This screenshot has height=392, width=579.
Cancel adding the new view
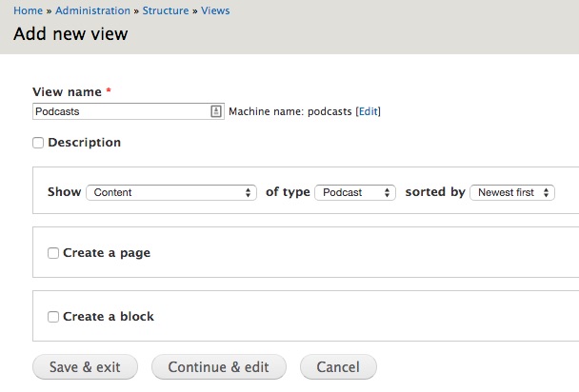337,367
